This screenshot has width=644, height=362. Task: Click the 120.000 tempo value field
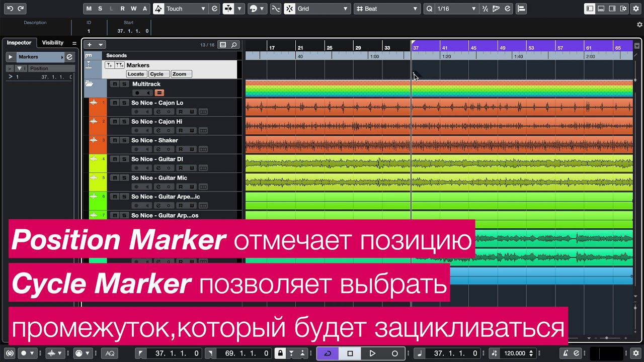(515, 353)
